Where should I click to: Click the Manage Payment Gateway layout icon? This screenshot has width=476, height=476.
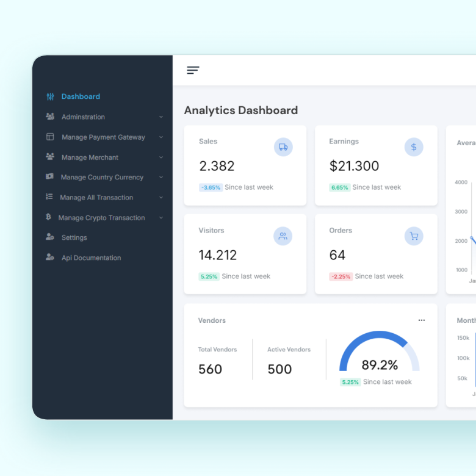pyautogui.click(x=50, y=137)
